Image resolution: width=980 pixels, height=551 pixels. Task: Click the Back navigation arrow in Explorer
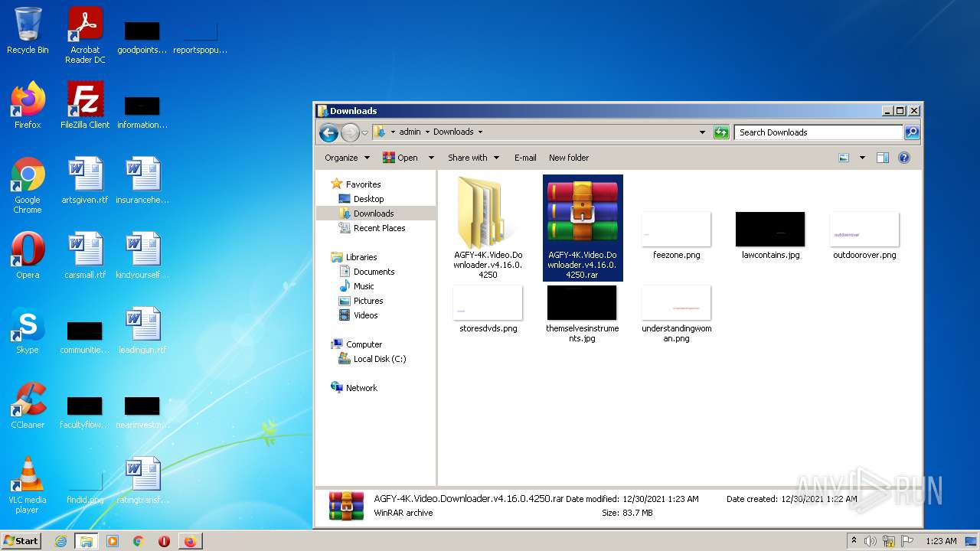329,132
